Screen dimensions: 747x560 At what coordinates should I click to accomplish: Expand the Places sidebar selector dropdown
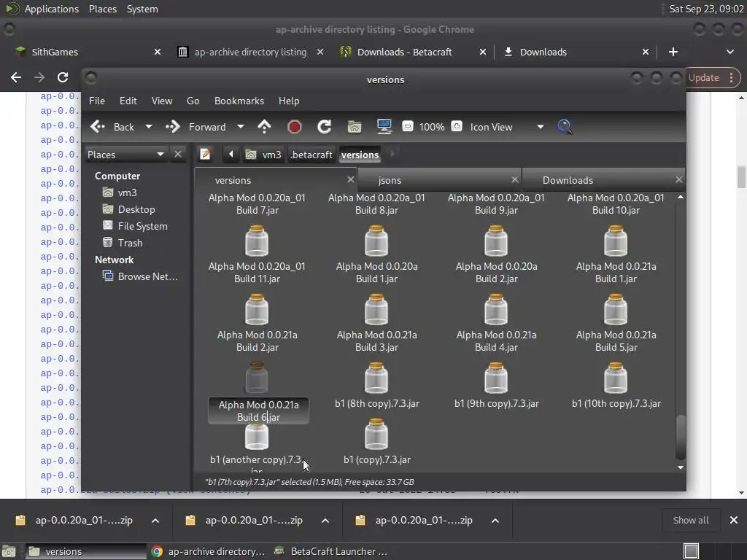tap(160, 154)
